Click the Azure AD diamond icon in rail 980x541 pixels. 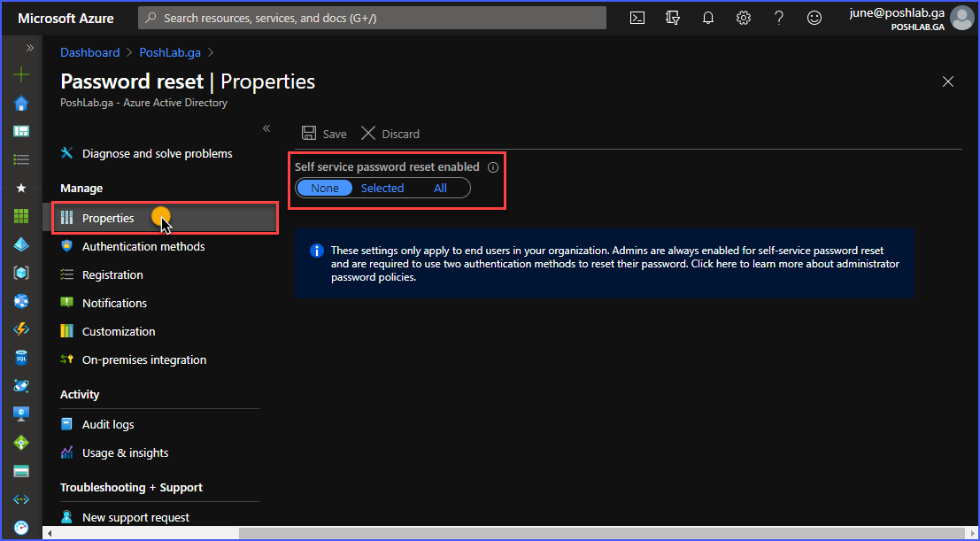(x=21, y=243)
